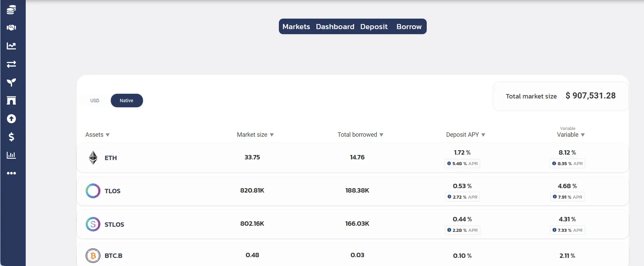Open the sprout farming icon in sidebar

point(11,82)
